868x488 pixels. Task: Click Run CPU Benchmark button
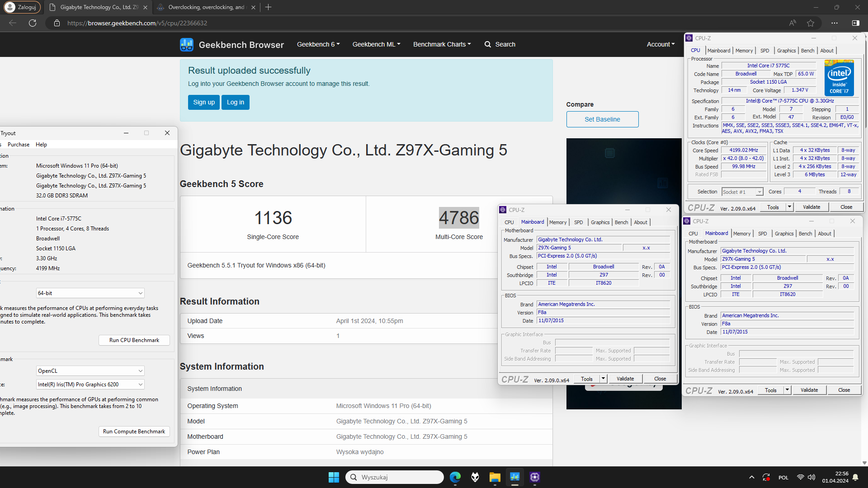(134, 340)
